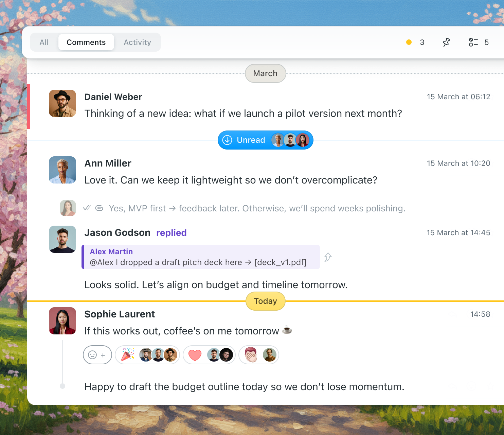This screenshot has width=504, height=435.
Task: Jump to Unread messages pill
Action: pos(265,140)
